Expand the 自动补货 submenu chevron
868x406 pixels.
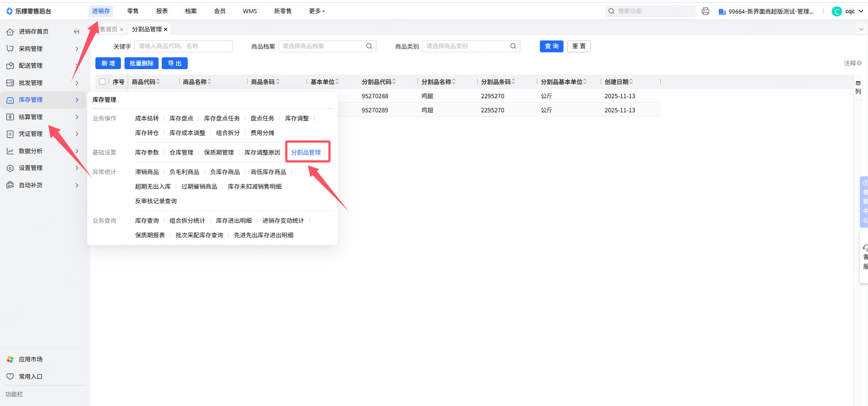[x=77, y=185]
